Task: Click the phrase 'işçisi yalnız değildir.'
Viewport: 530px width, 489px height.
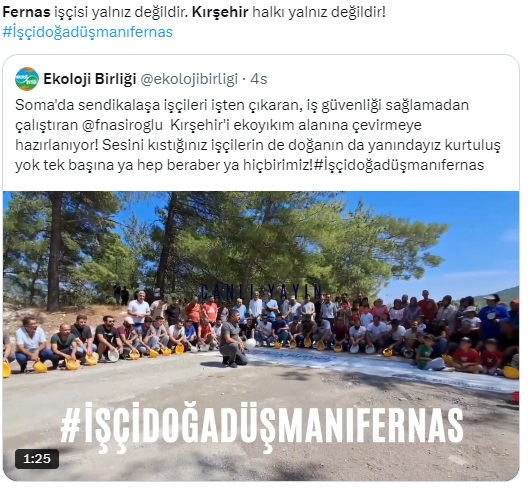Action: pos(121,12)
